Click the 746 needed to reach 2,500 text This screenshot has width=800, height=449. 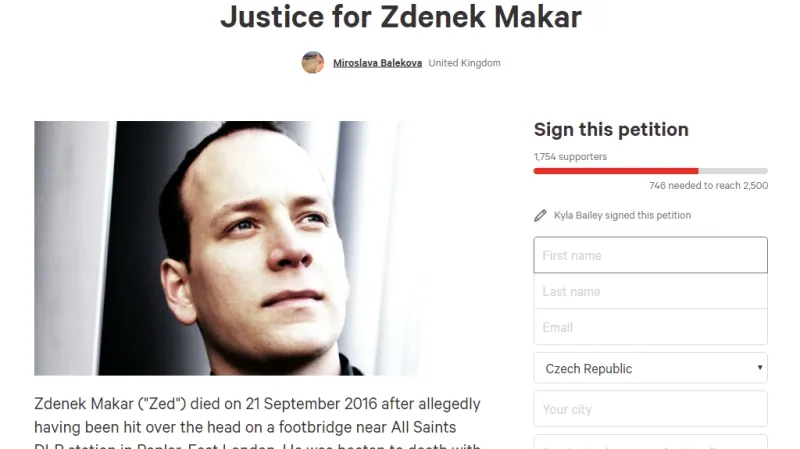(x=708, y=186)
